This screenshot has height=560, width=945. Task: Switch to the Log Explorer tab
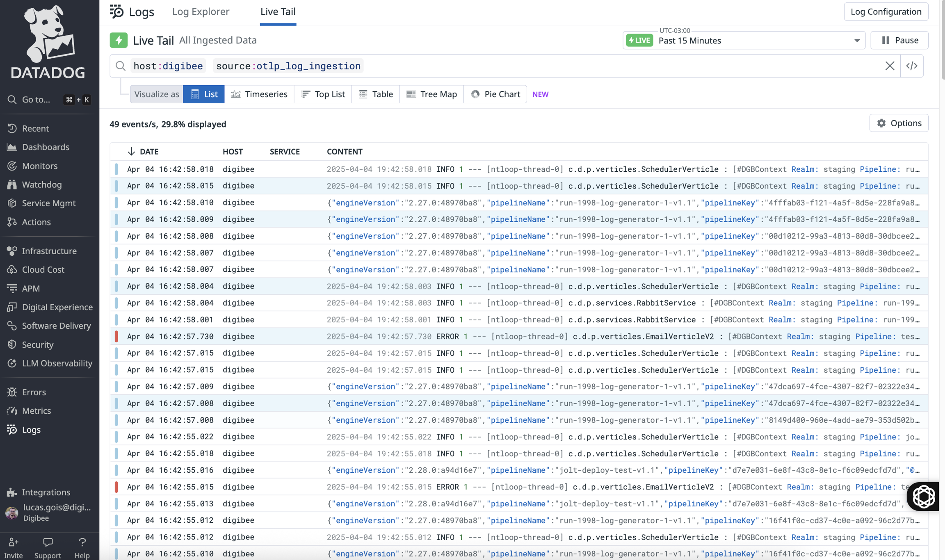click(201, 11)
